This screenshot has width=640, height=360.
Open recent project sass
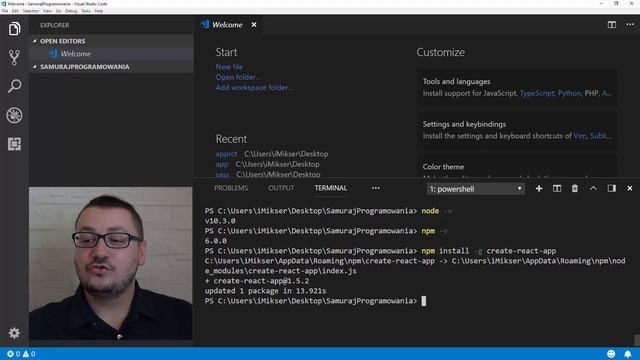[222, 175]
